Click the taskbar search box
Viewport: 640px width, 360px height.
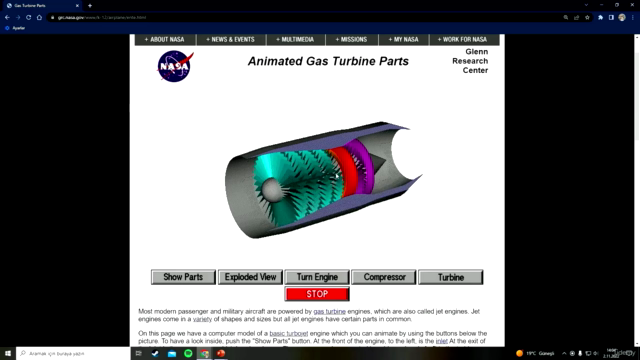click(x=73, y=353)
